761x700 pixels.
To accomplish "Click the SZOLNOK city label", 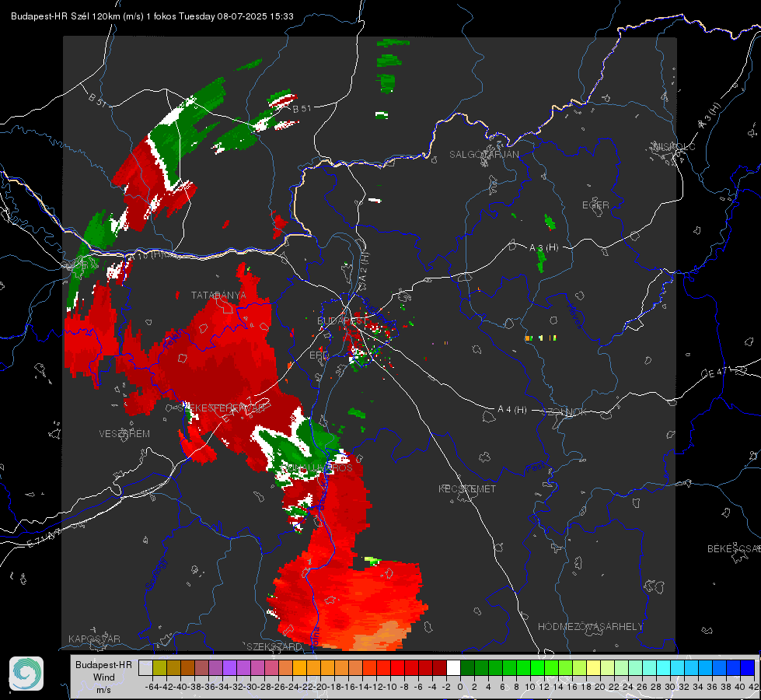I will tap(564, 412).
